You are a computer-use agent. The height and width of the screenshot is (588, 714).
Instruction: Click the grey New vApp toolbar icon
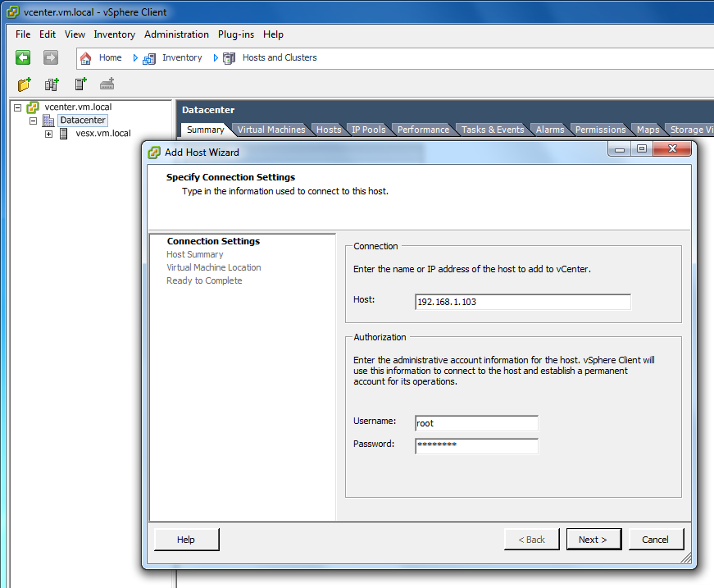tap(107, 84)
